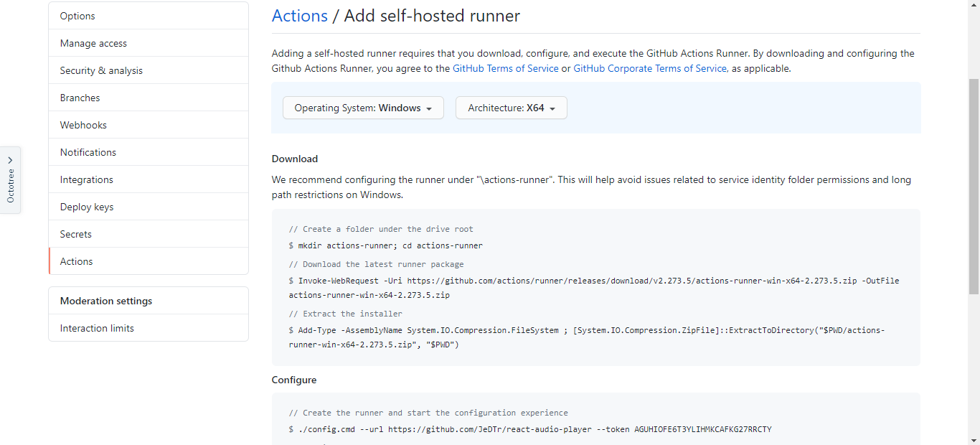Click the page's vertical scrollbar thumb
Image resolution: width=980 pixels, height=445 pixels.
tap(974, 187)
